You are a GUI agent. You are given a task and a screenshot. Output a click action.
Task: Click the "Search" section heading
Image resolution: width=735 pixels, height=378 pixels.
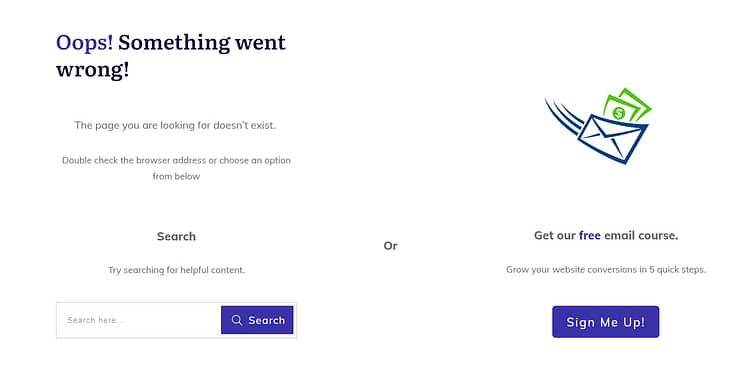tap(176, 236)
